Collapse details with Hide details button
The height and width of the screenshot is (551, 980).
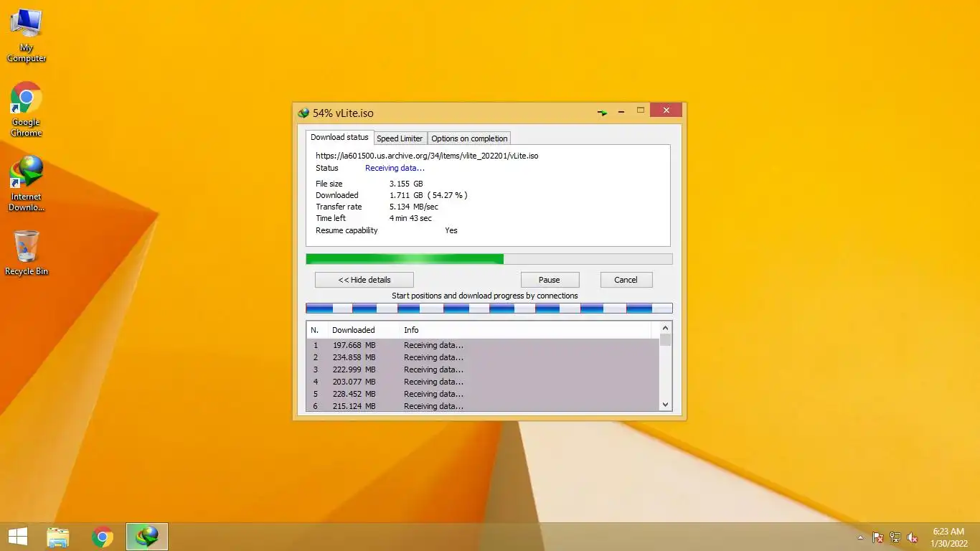click(x=364, y=280)
